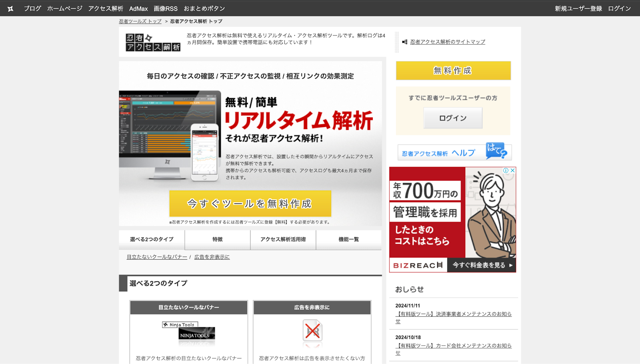
Task: Click the sitemap icon beside サイトマップ link
Action: click(x=404, y=42)
